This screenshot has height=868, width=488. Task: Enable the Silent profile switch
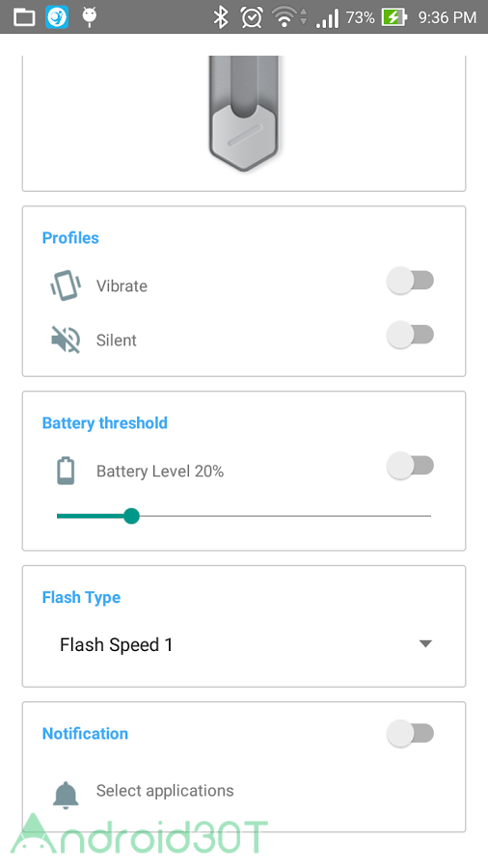coord(410,335)
